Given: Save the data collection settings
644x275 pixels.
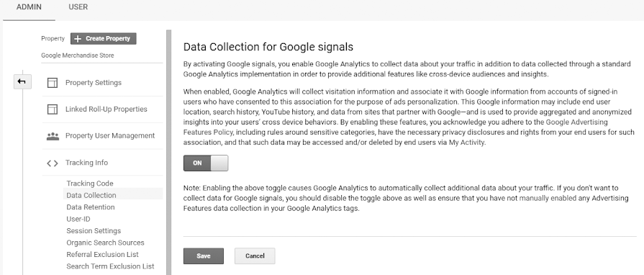Looking at the screenshot, I should [x=204, y=256].
